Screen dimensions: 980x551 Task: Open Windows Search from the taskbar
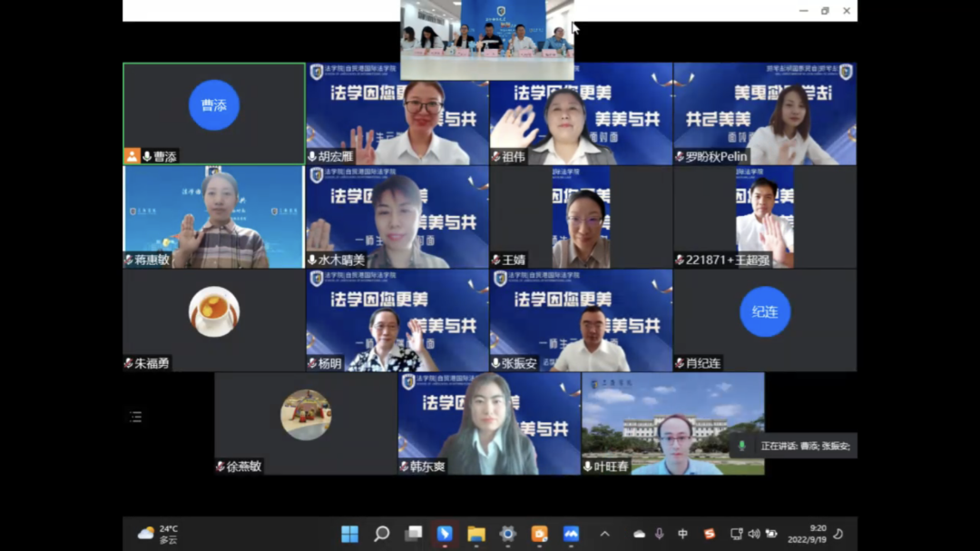[380, 534]
